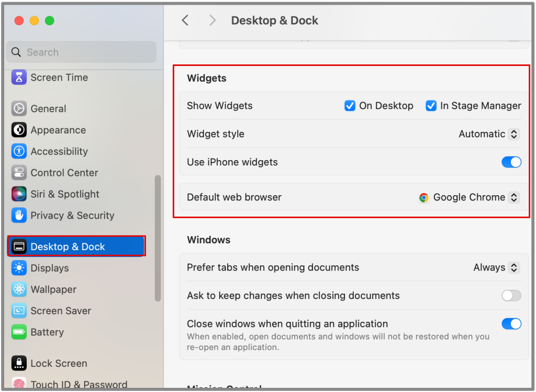Close window with red button
This screenshot has width=536, height=392.
point(19,20)
